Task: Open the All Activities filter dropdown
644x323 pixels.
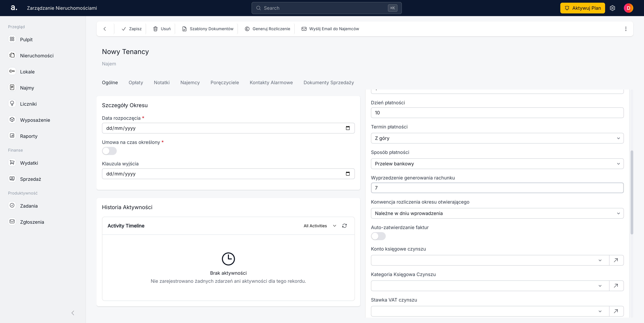Action: (x=320, y=226)
